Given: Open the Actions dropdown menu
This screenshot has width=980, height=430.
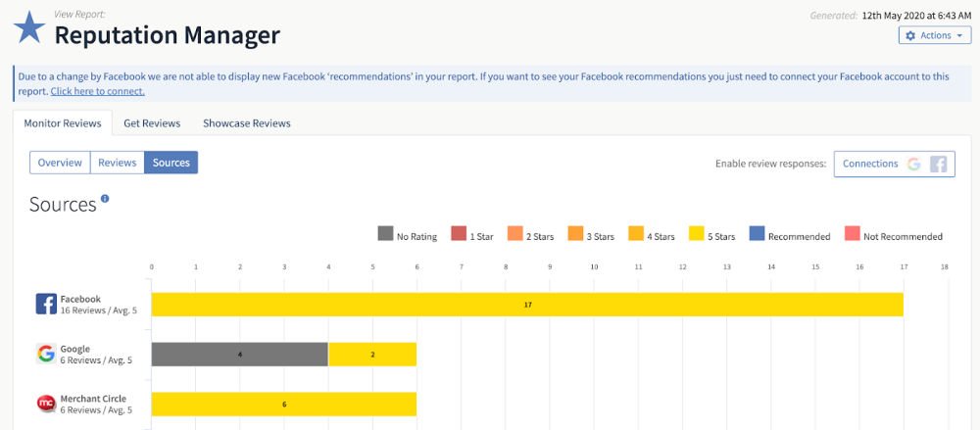Looking at the screenshot, I should 935,35.
